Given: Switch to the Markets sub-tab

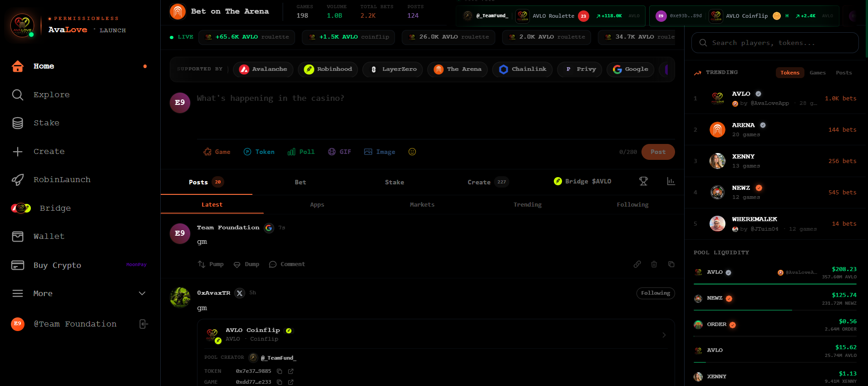Looking at the screenshot, I should pyautogui.click(x=422, y=205).
